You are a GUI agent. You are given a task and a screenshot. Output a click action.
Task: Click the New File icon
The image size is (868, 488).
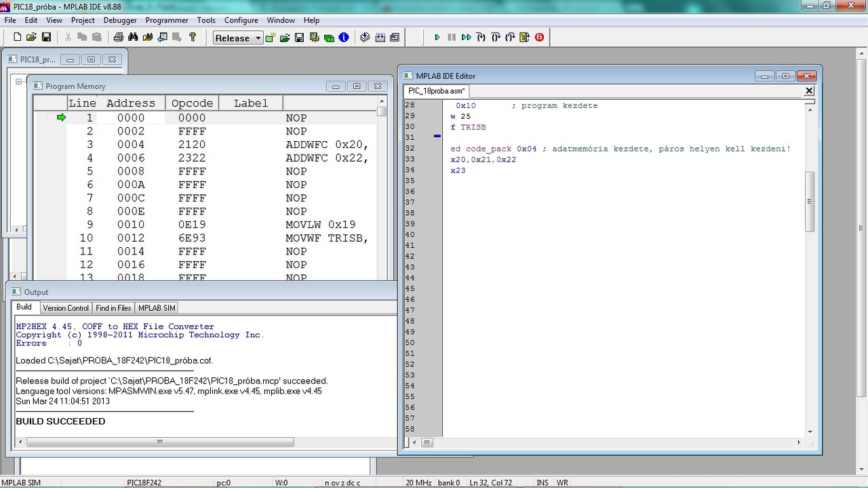tap(18, 37)
